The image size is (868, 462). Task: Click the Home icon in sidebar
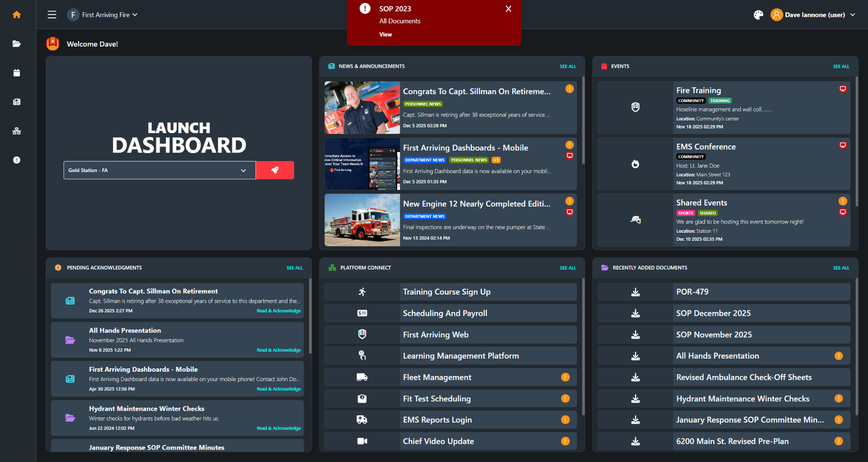17,15
